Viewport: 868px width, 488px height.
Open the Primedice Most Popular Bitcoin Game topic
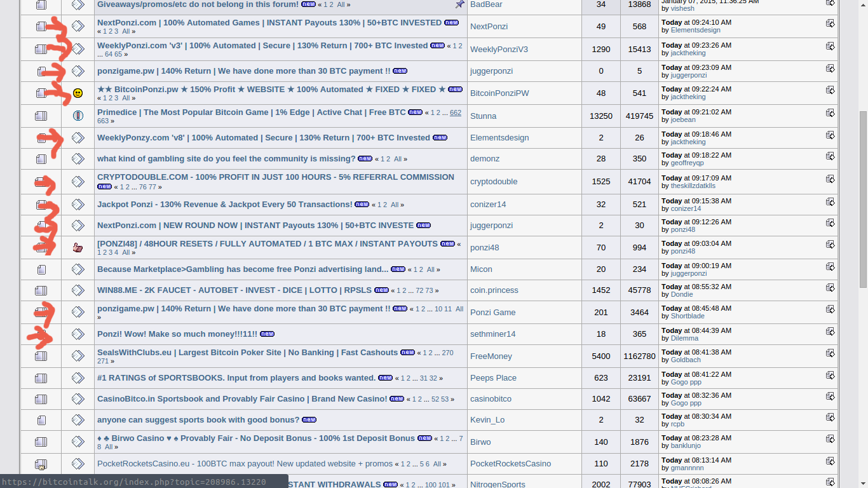[251, 112]
